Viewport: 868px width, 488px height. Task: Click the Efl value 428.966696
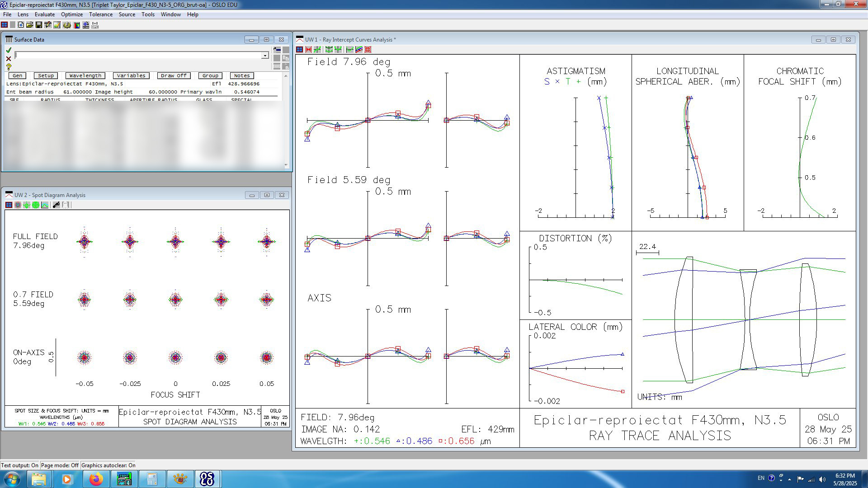[x=244, y=84]
